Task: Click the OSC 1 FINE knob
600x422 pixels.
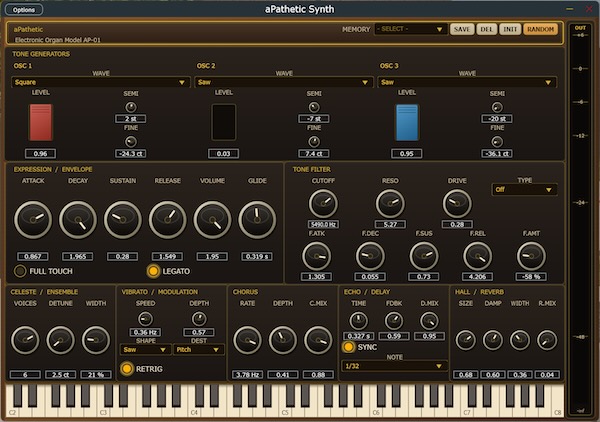Action: (x=131, y=142)
